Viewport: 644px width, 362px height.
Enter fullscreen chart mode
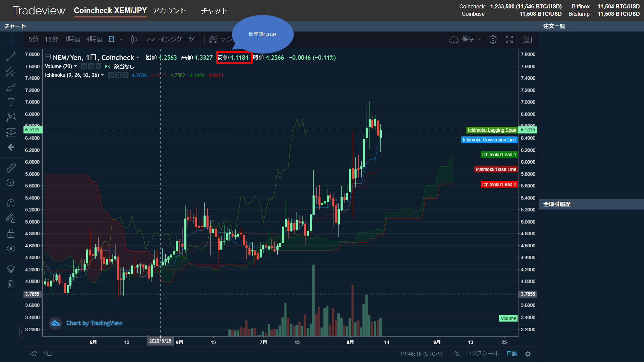pyautogui.click(x=509, y=40)
